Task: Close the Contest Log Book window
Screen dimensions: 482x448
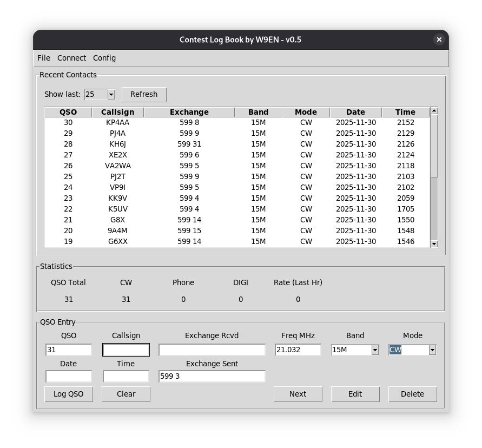Action: pyautogui.click(x=439, y=39)
